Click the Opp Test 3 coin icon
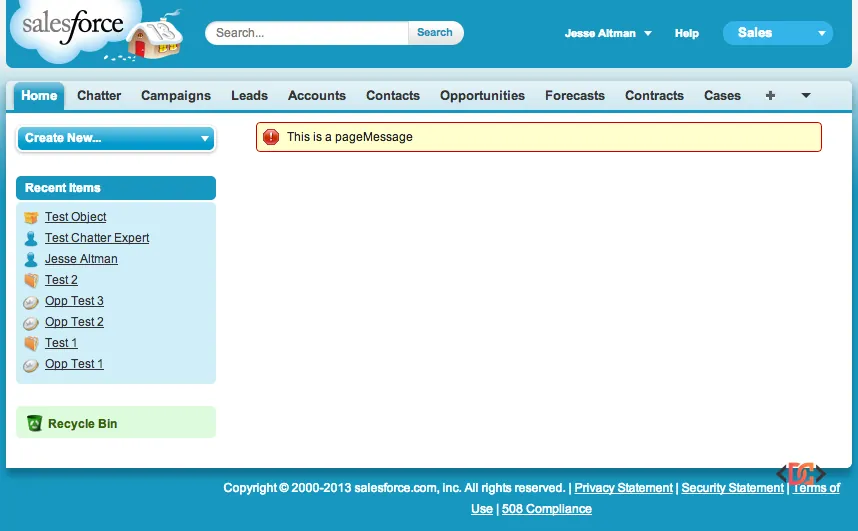This screenshot has width=858, height=531. [31, 301]
